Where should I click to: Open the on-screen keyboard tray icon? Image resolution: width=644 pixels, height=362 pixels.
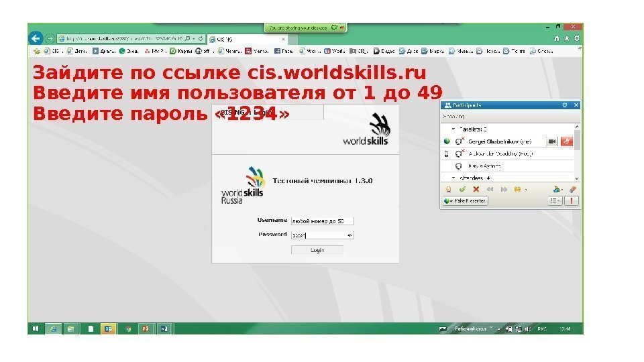(x=442, y=328)
